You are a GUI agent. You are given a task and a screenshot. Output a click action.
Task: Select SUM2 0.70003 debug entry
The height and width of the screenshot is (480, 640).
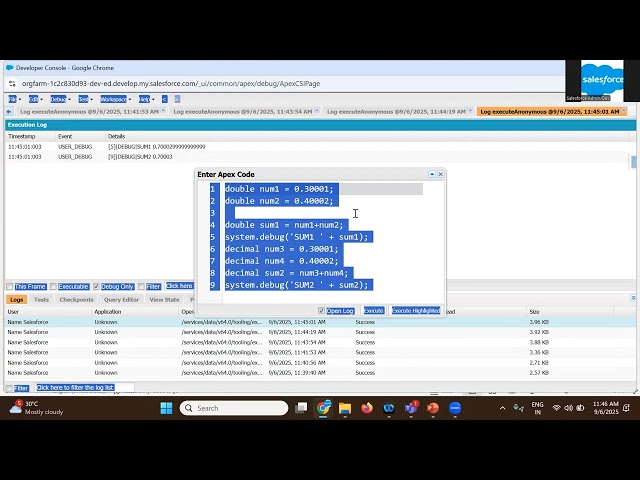click(x=318, y=157)
